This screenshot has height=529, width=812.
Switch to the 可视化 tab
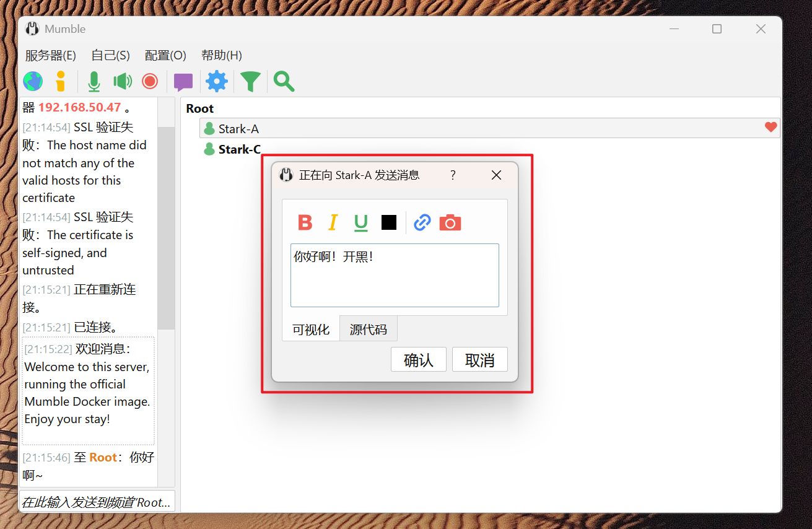tap(311, 329)
